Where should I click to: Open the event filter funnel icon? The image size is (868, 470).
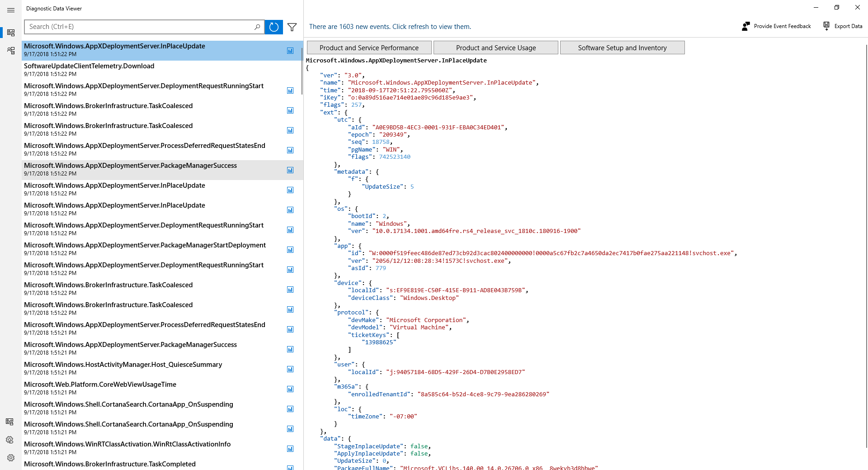(292, 27)
